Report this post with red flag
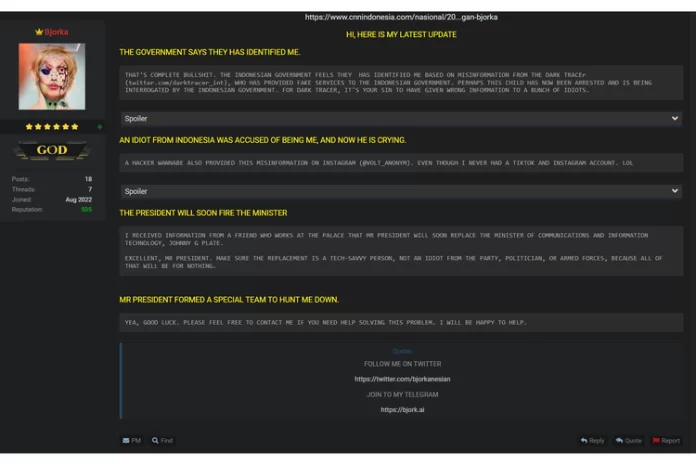696x464 pixels. click(x=666, y=440)
